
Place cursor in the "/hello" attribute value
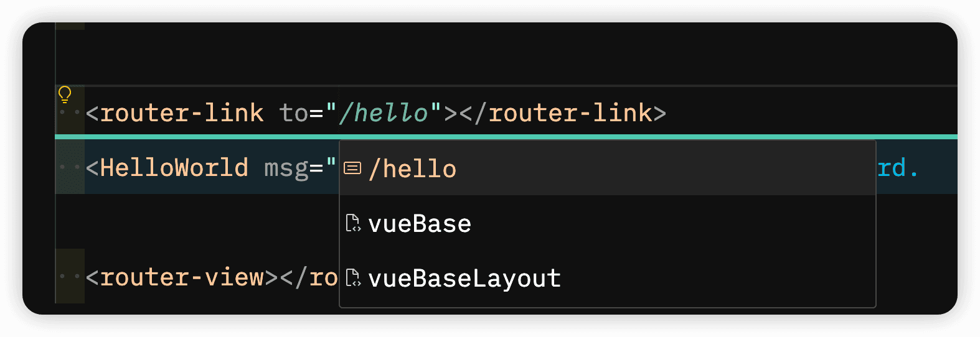383,113
